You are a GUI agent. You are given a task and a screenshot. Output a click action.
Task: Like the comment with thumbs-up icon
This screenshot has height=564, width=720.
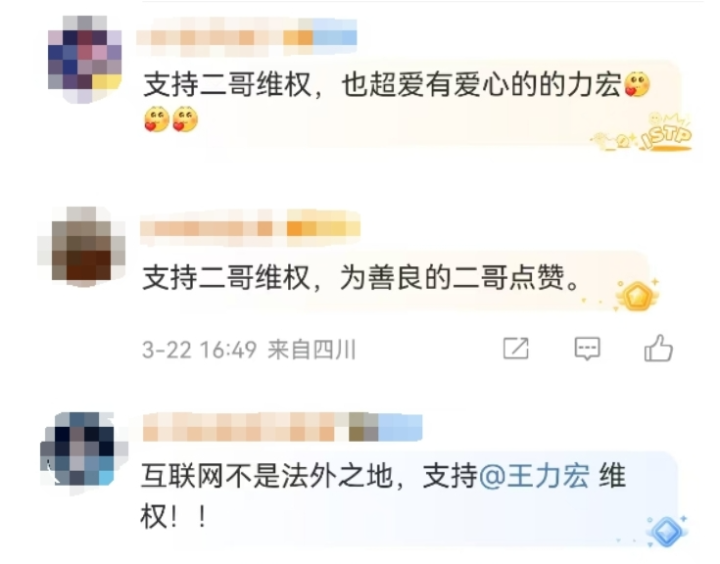tap(658, 348)
